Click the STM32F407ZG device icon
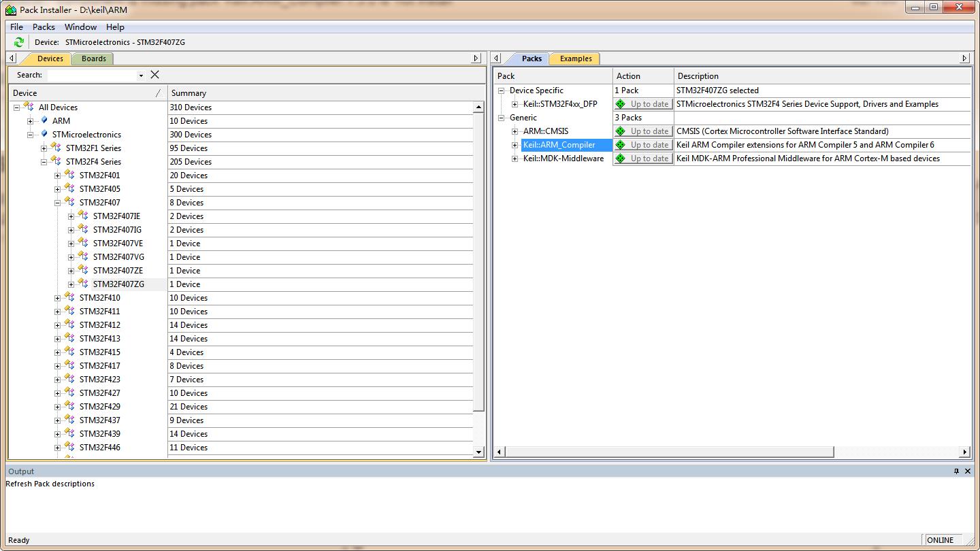Screen dimensions: 980x551 coord(83,284)
